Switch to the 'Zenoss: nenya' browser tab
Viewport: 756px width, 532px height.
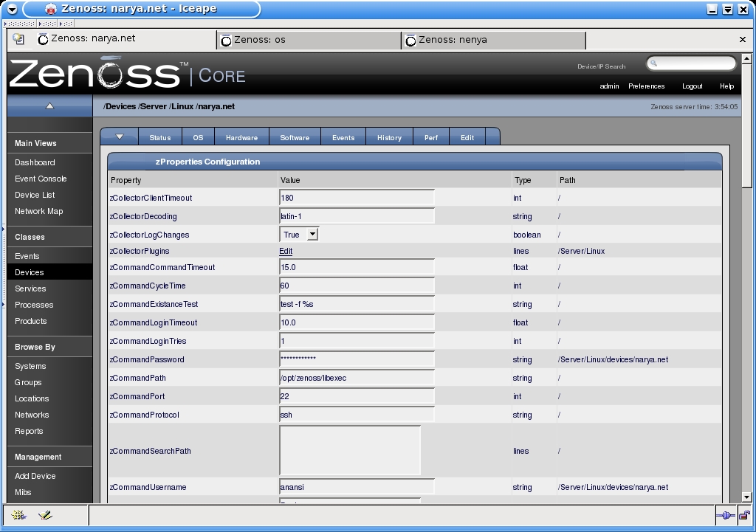(494, 41)
